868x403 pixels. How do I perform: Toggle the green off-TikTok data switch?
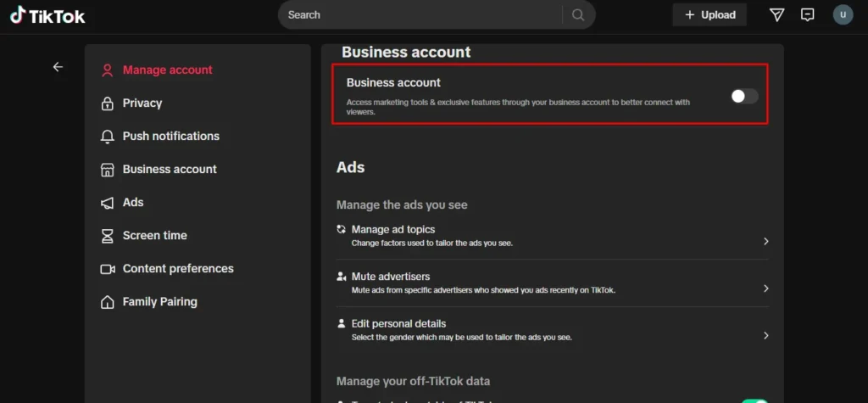point(754,400)
